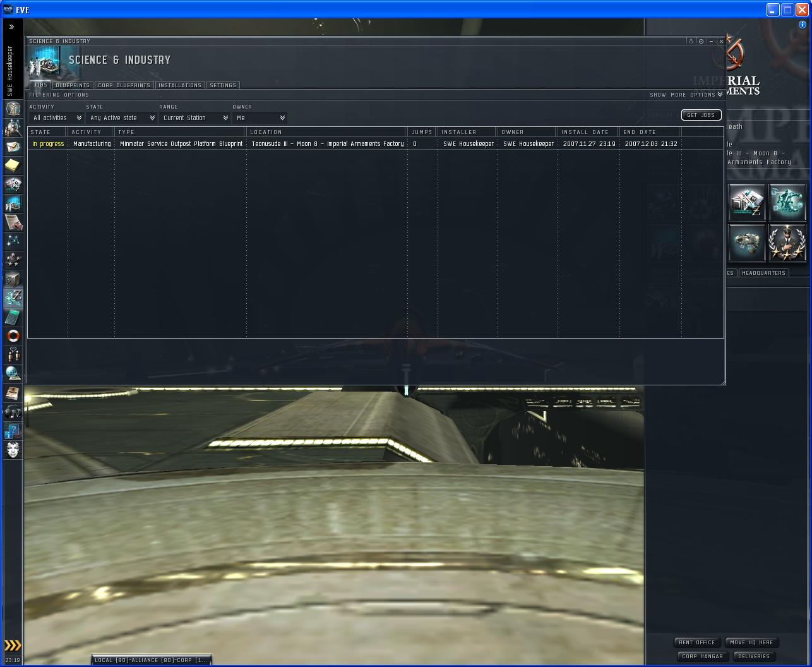The image size is (812, 667).
Task: Open the Owner dropdown showing Me
Action: [x=260, y=118]
